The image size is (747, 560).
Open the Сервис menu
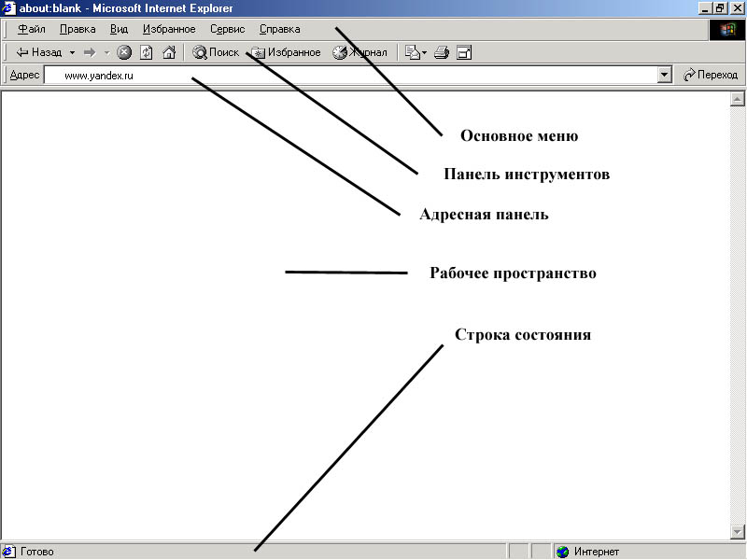228,29
